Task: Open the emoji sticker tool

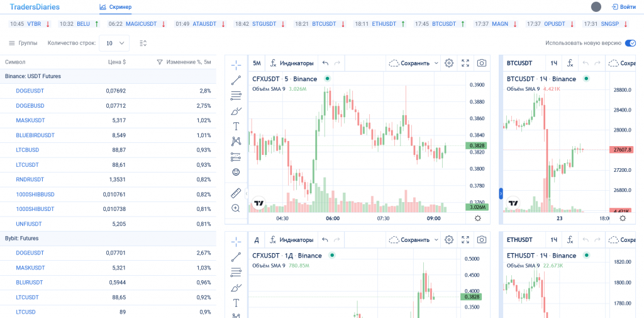Action: coord(236,172)
